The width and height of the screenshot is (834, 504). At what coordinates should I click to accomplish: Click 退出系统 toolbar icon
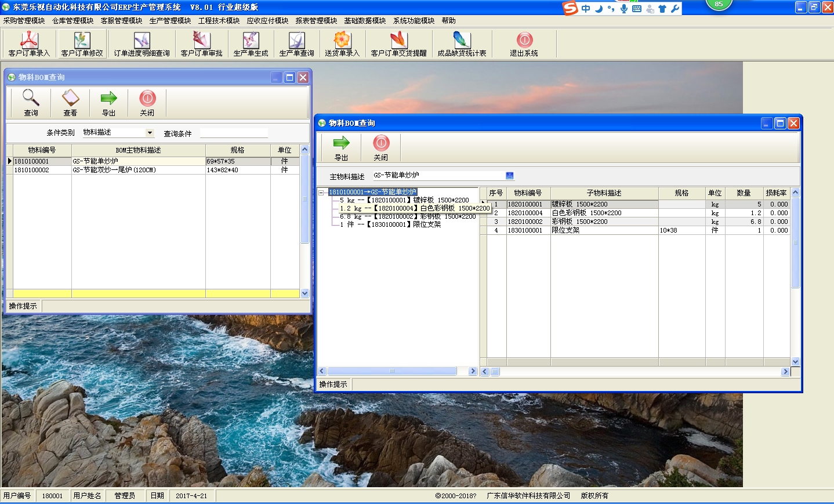pyautogui.click(x=524, y=44)
